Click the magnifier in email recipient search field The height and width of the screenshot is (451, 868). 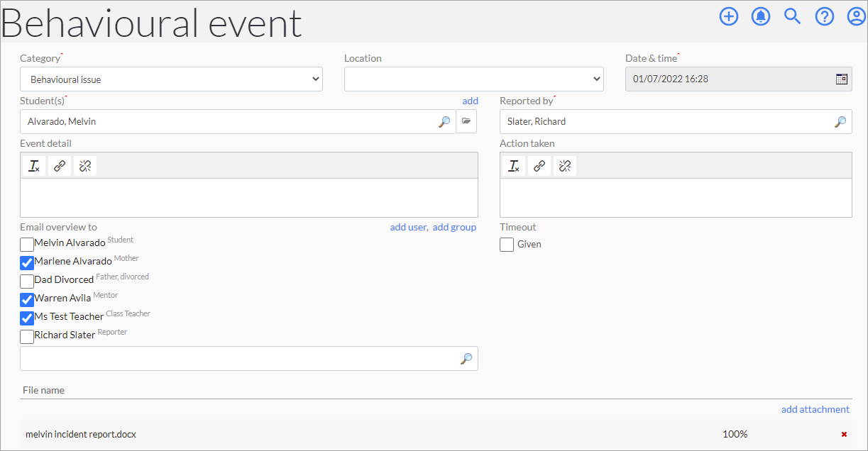coord(466,359)
